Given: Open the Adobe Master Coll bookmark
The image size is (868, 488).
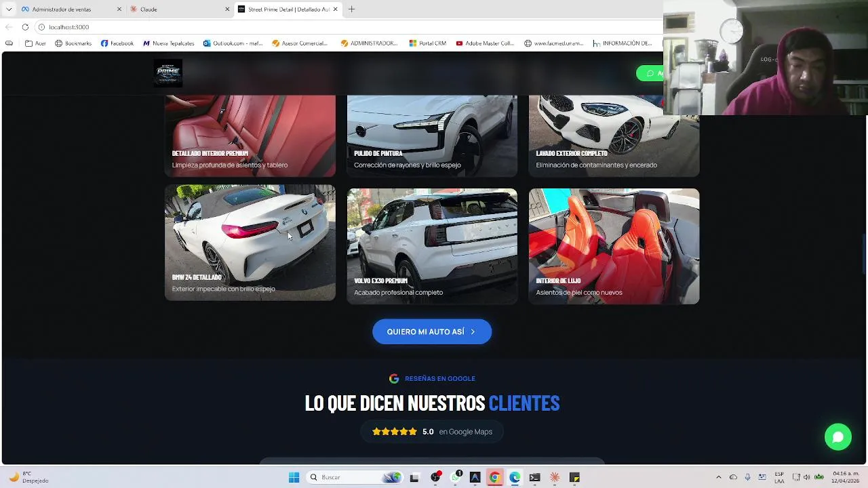Looking at the screenshot, I should [x=485, y=43].
